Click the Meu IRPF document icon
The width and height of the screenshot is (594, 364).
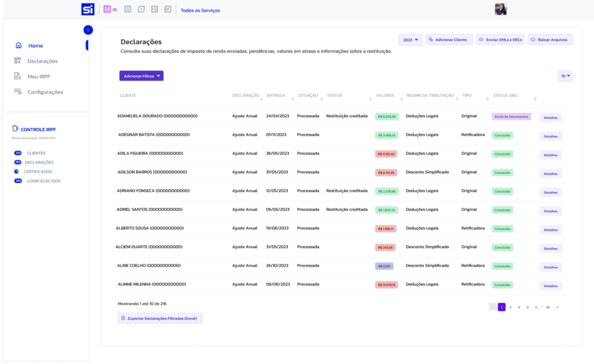pos(18,77)
